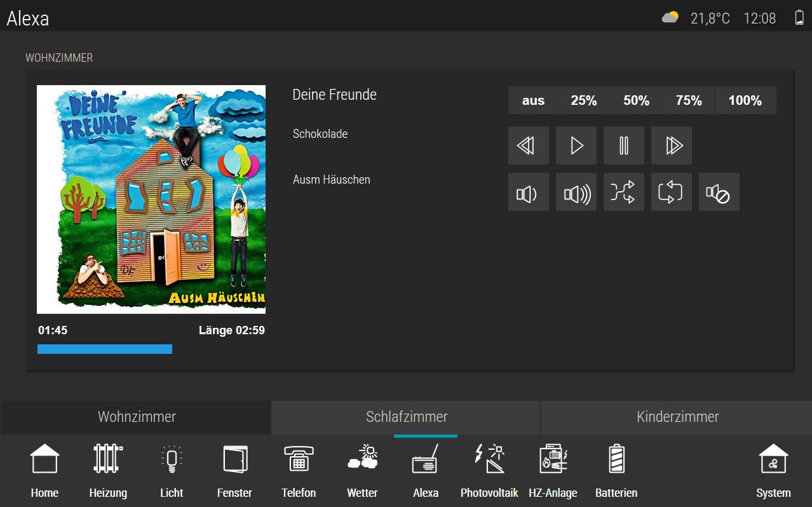Toggle shuffle playback mode
The image size is (812, 507).
[x=623, y=192]
